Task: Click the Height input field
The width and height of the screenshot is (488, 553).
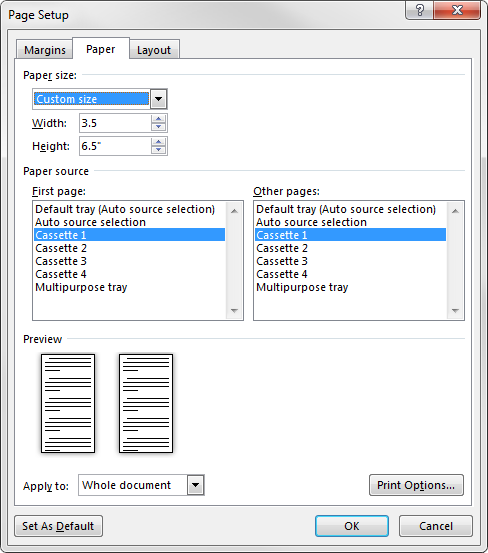Action: (x=115, y=146)
